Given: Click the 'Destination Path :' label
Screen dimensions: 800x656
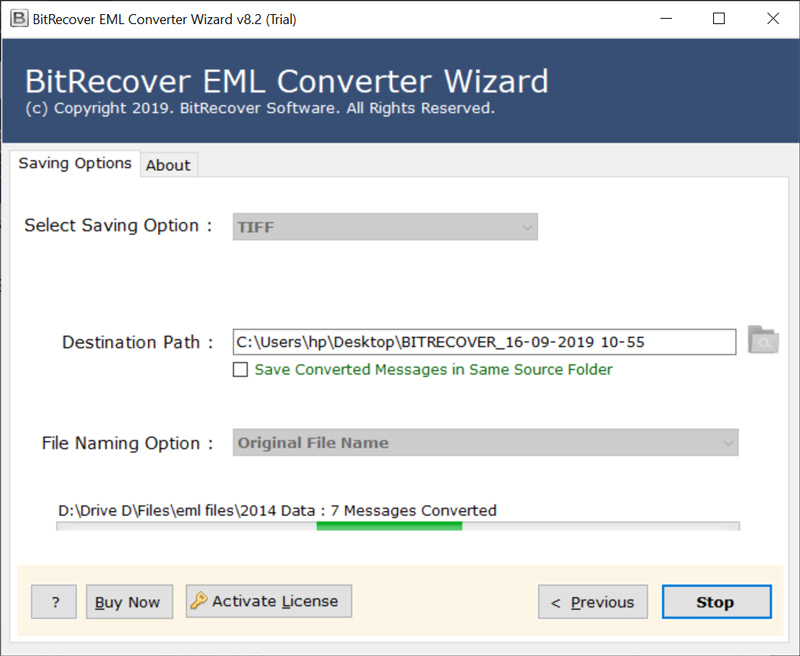Looking at the screenshot, I should 138,342.
